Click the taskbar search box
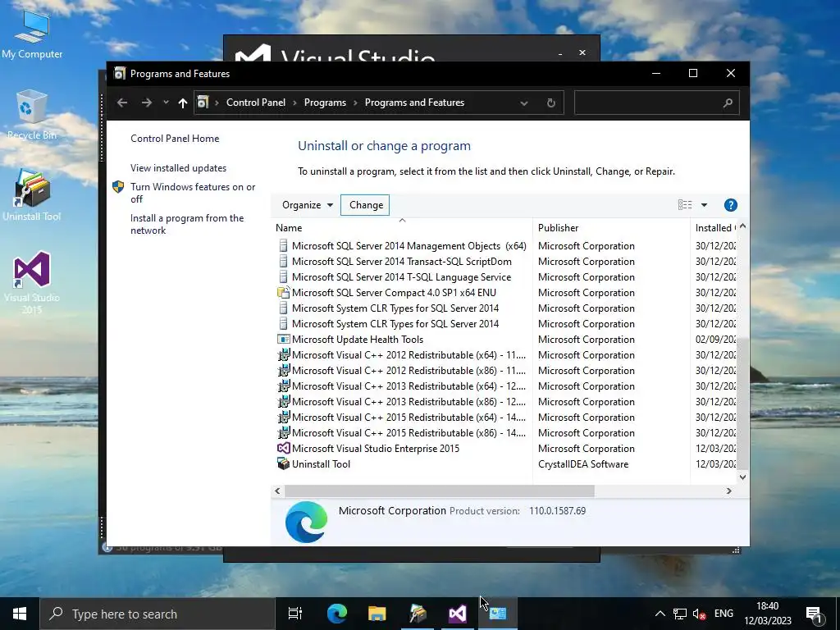This screenshot has height=630, width=840. coord(157,614)
